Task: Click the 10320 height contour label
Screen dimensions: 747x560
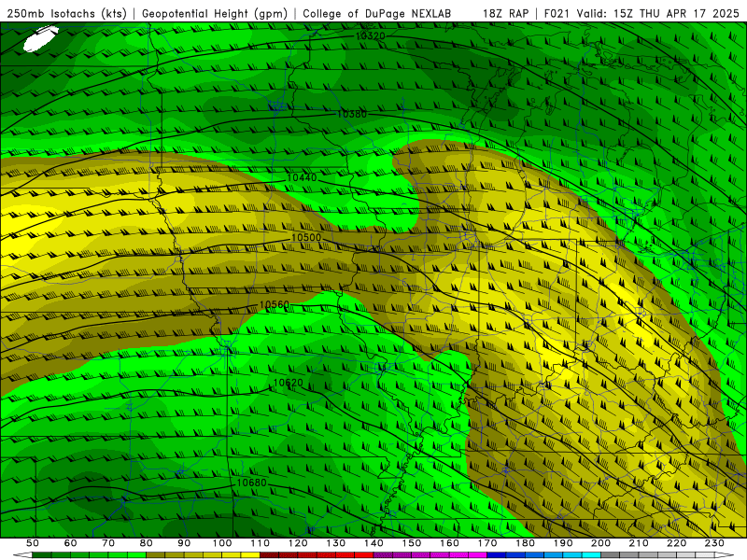Action: pos(370,35)
